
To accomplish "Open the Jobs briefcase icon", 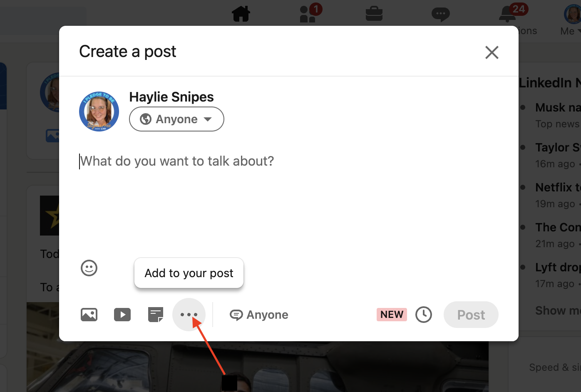I will coord(374,14).
